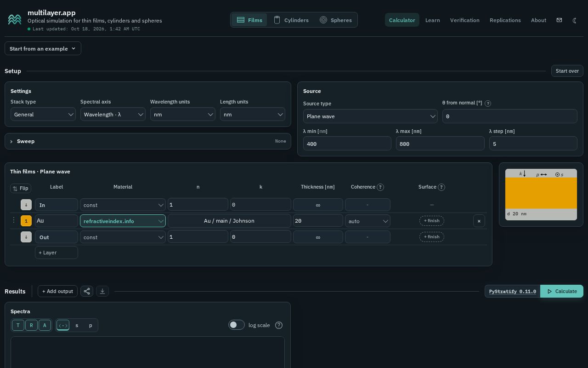Switch to the Films tab
Screen dimensions: 588x368
click(x=249, y=20)
